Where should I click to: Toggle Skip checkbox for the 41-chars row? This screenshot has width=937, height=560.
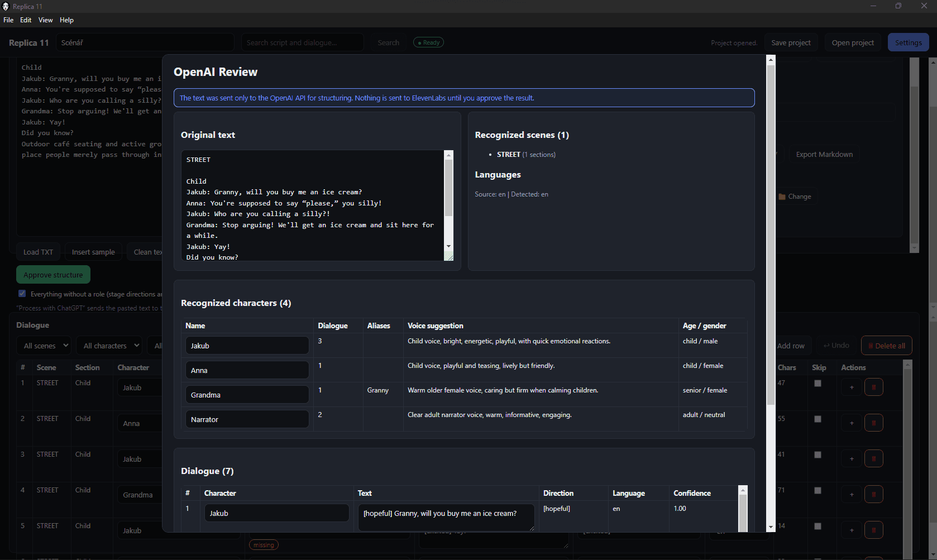tap(818, 454)
